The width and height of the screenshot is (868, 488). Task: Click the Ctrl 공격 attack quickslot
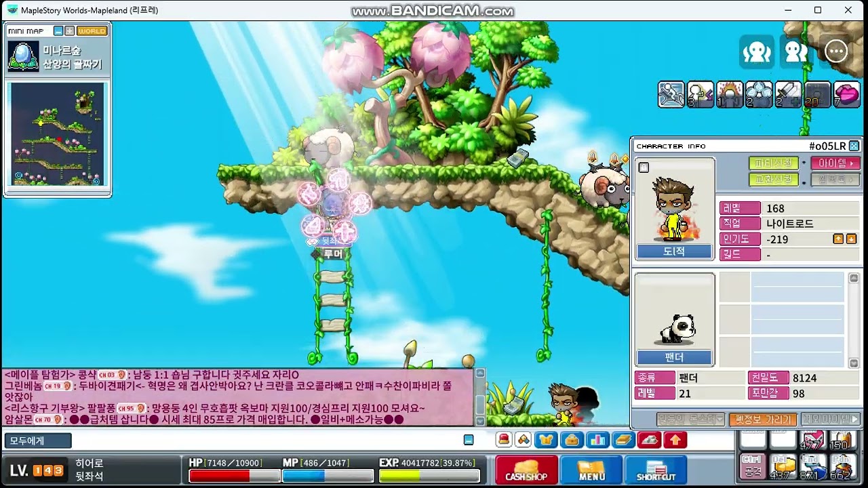click(753, 467)
